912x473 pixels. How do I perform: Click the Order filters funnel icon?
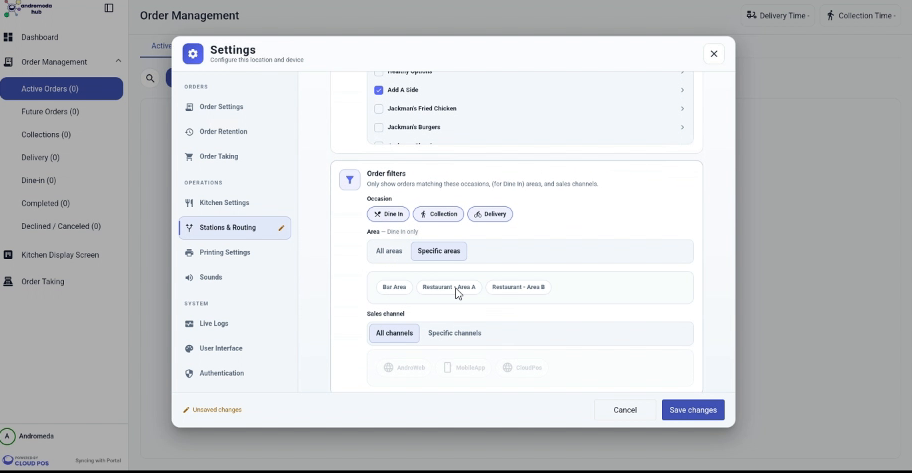pyautogui.click(x=350, y=180)
